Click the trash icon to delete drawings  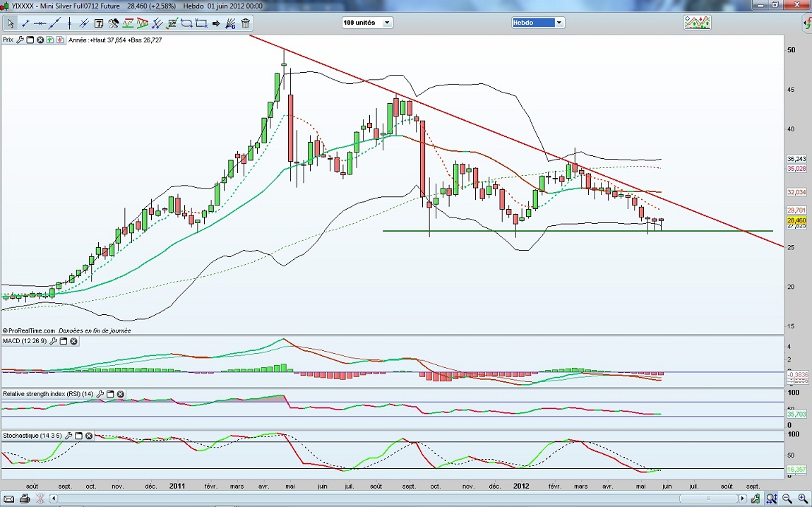click(246, 23)
